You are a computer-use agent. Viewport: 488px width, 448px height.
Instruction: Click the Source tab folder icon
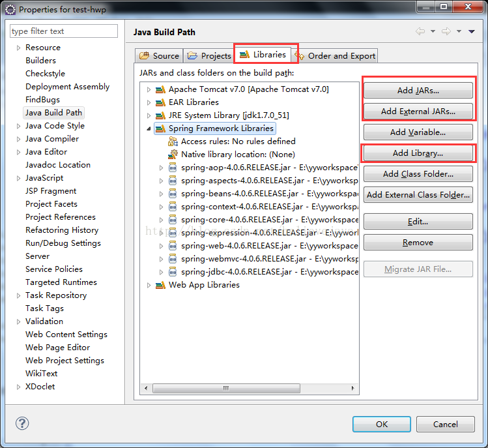coord(145,56)
